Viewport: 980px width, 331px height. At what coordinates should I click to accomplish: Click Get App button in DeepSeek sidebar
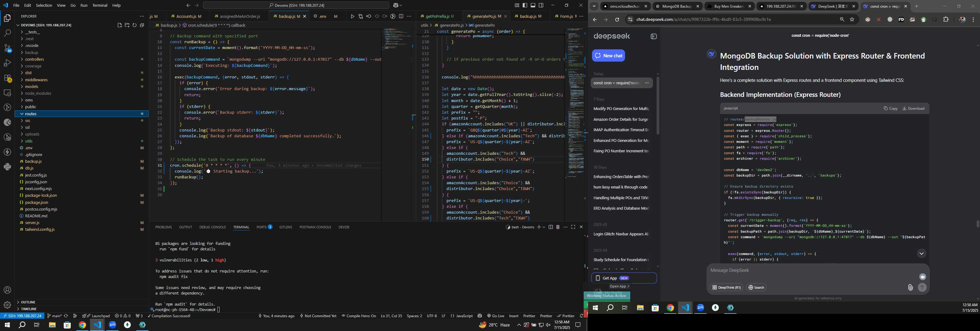point(624,278)
